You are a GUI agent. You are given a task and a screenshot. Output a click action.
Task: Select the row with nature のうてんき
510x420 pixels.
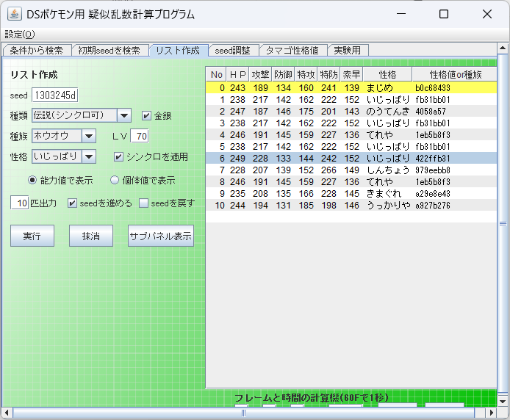point(351,111)
